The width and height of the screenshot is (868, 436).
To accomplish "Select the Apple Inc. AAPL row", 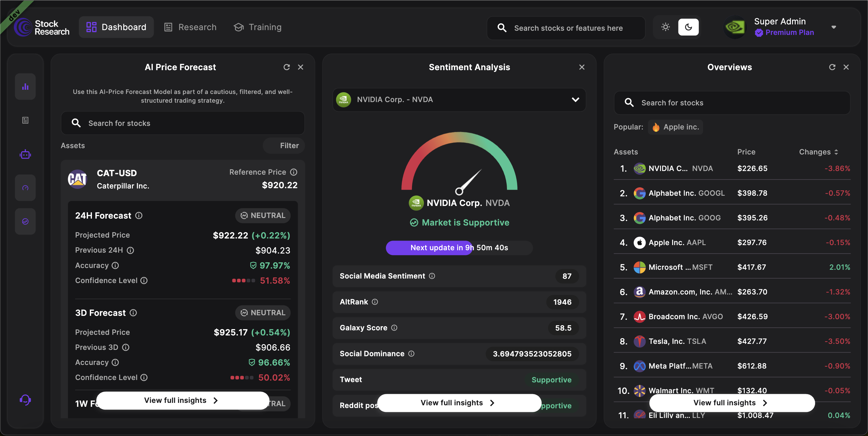I will point(732,242).
